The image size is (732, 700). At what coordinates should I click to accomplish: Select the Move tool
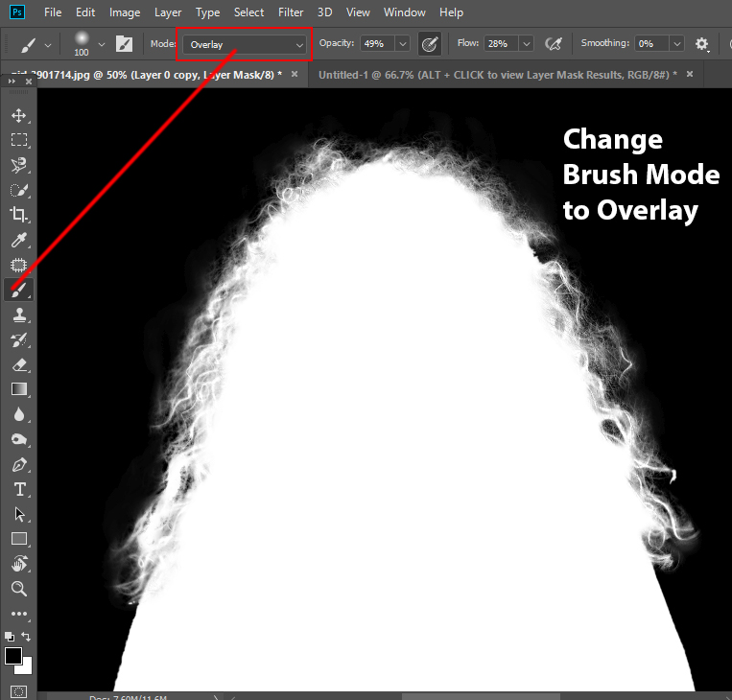(x=18, y=116)
